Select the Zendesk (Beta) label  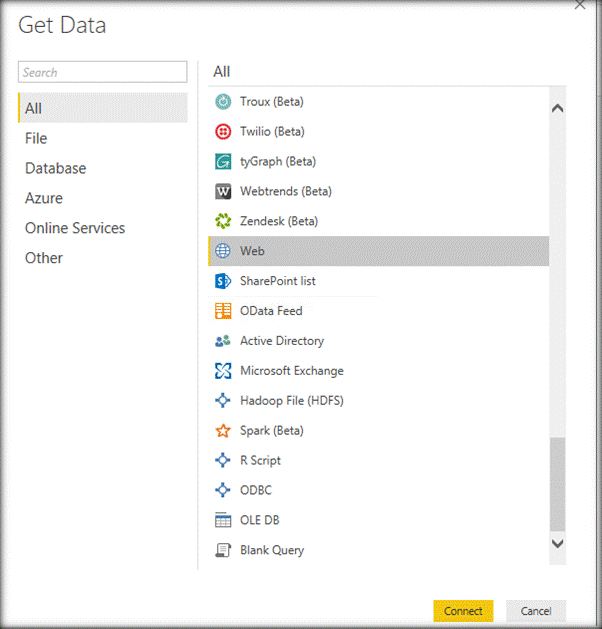click(279, 221)
